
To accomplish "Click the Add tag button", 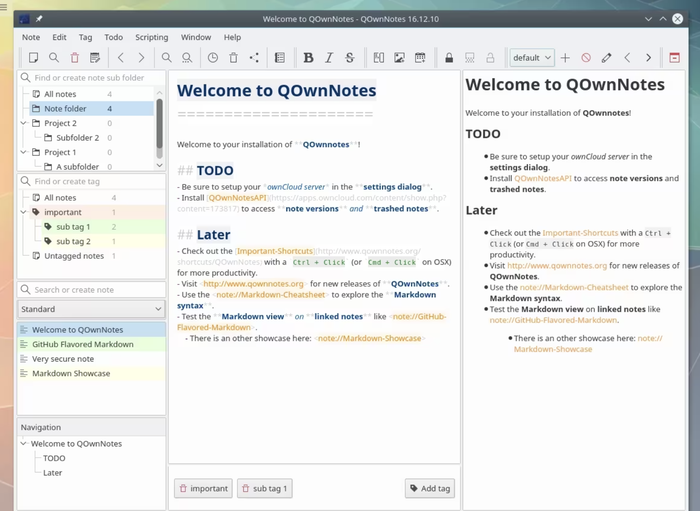I will pos(429,488).
